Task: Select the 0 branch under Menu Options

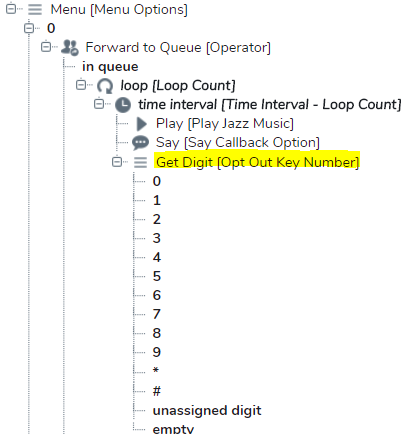Action: [x=51, y=28]
